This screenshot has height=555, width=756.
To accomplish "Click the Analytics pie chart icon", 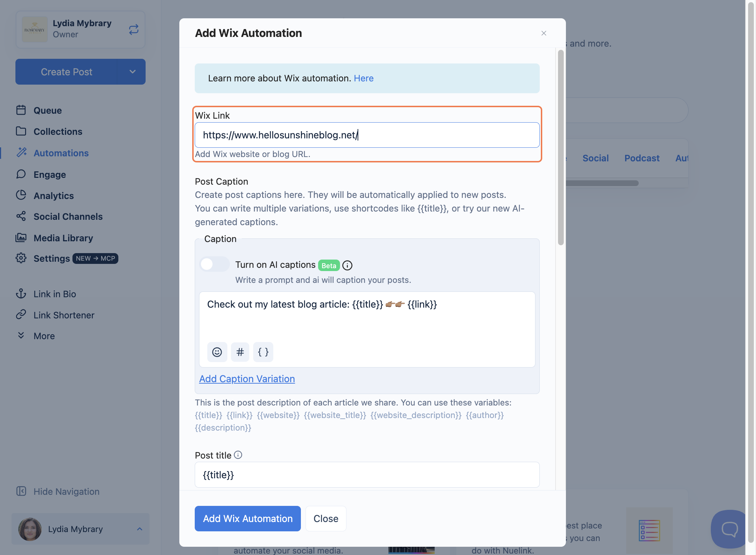I will click(21, 195).
